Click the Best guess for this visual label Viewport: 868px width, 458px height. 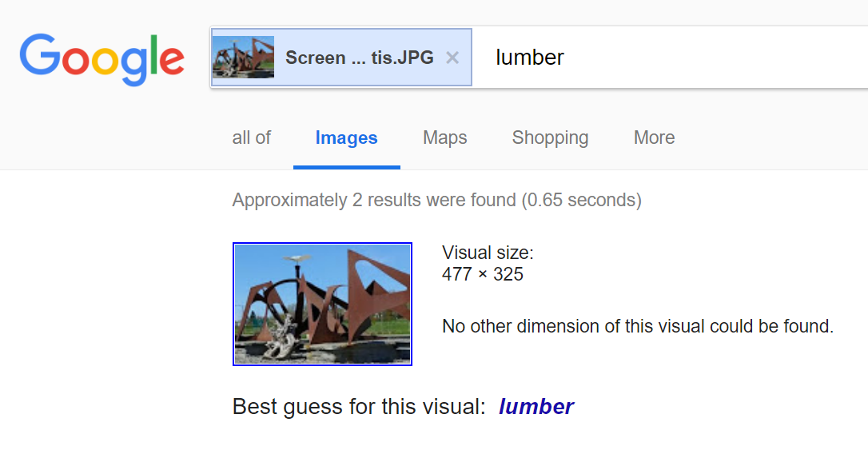tap(359, 407)
